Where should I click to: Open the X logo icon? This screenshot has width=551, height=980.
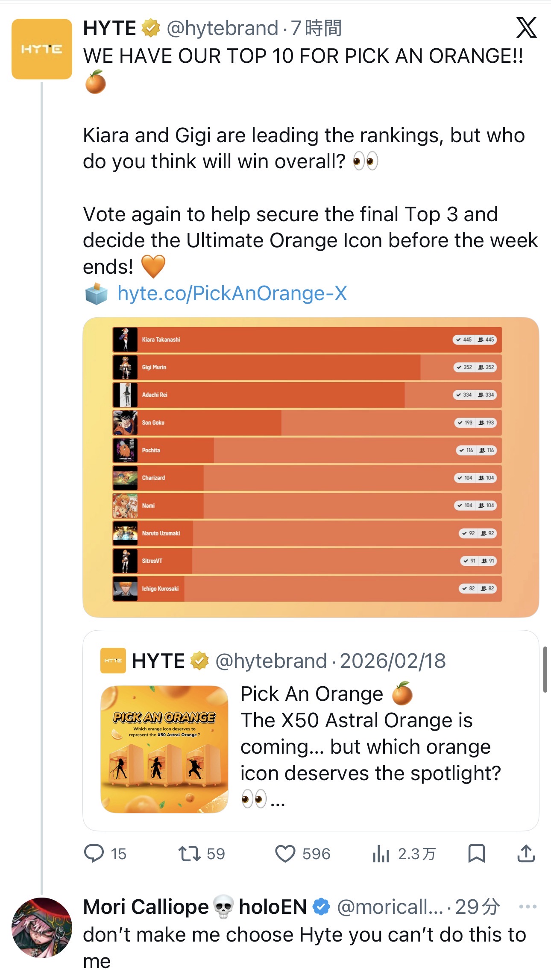526,28
